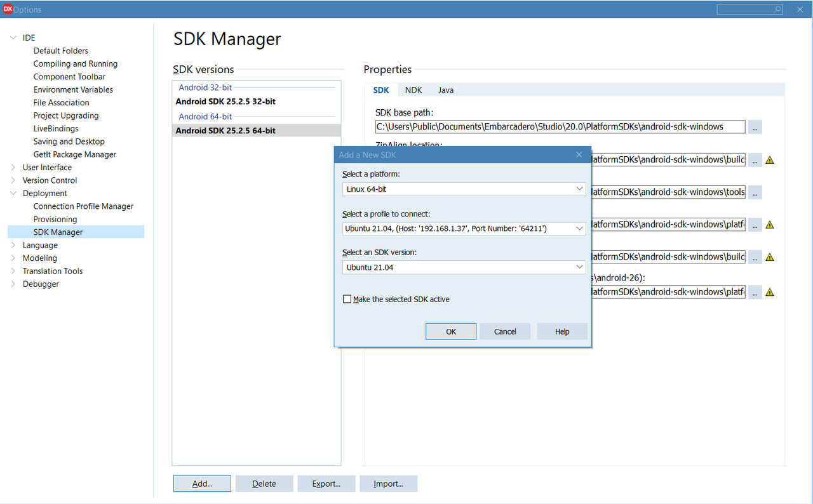Click the DX application icon in title bar

[x=8, y=10]
